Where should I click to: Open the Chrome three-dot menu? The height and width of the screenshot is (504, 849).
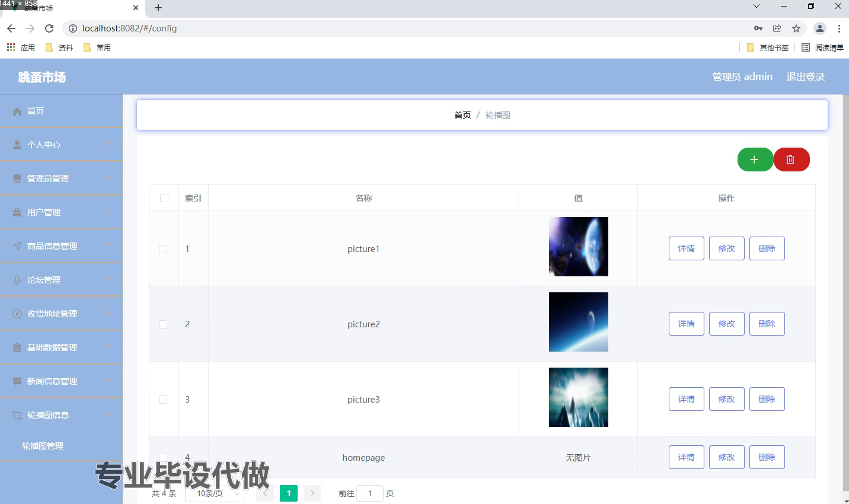tap(839, 28)
